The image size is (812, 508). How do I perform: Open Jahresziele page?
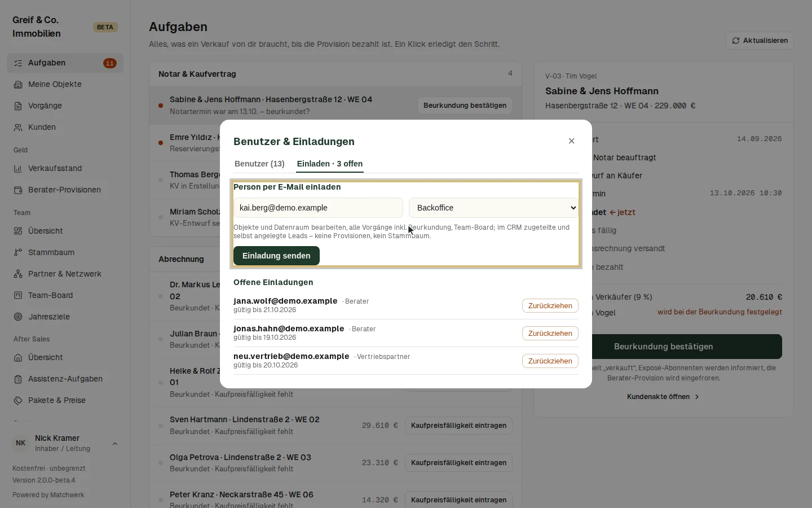point(65,317)
